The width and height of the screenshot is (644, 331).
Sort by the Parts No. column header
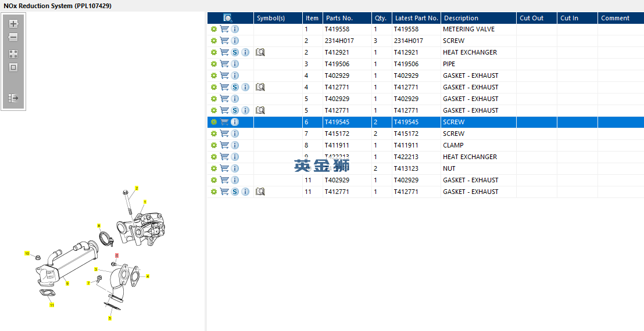[x=347, y=18]
